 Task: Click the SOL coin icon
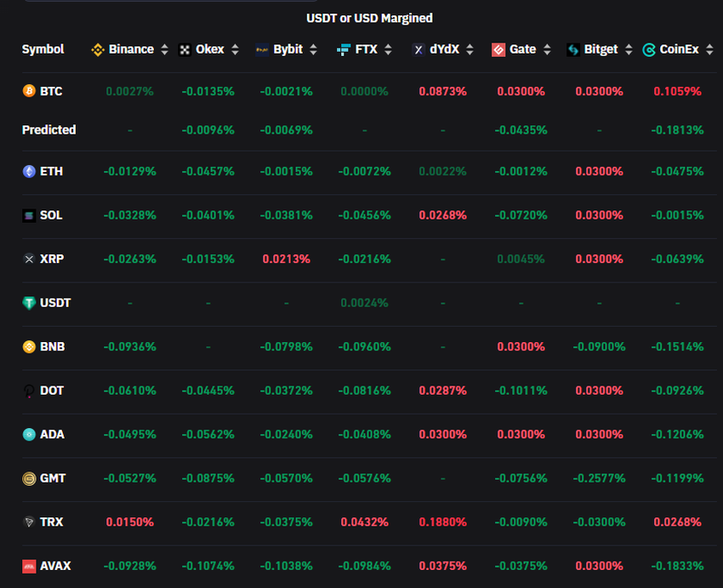point(29,215)
